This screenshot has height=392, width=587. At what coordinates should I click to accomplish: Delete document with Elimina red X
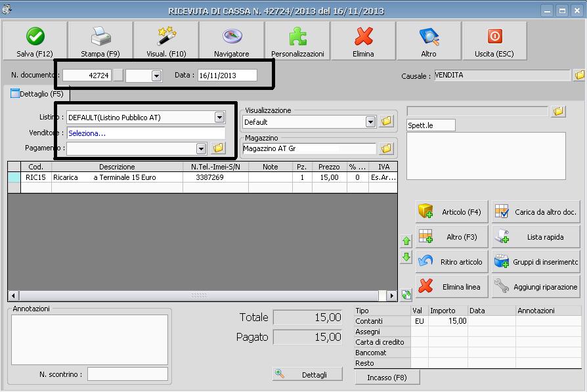click(363, 41)
